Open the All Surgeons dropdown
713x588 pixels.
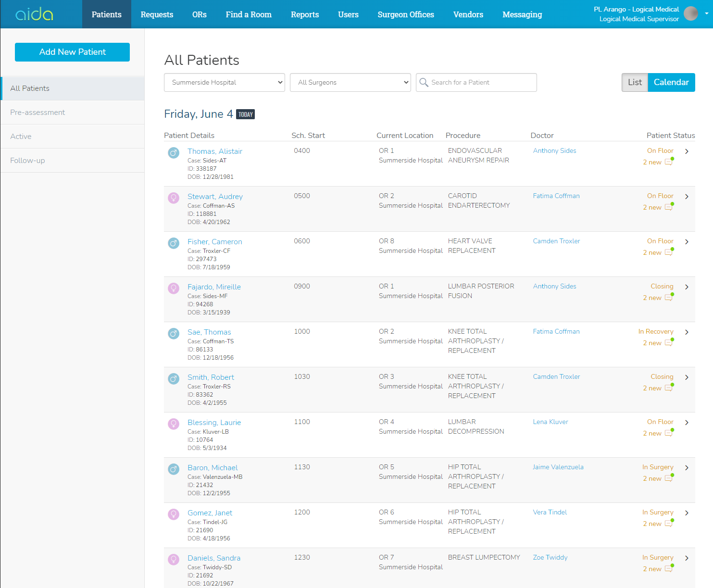pos(350,82)
